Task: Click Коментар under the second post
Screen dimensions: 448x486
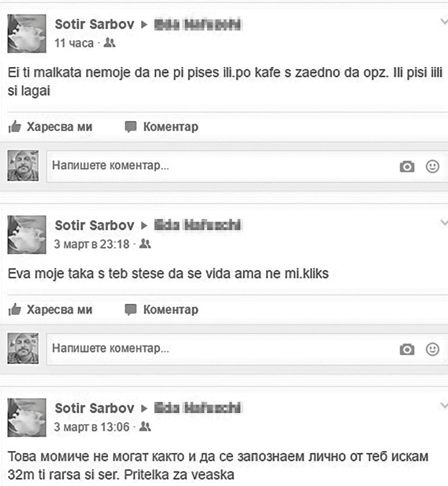Action: 162,310
